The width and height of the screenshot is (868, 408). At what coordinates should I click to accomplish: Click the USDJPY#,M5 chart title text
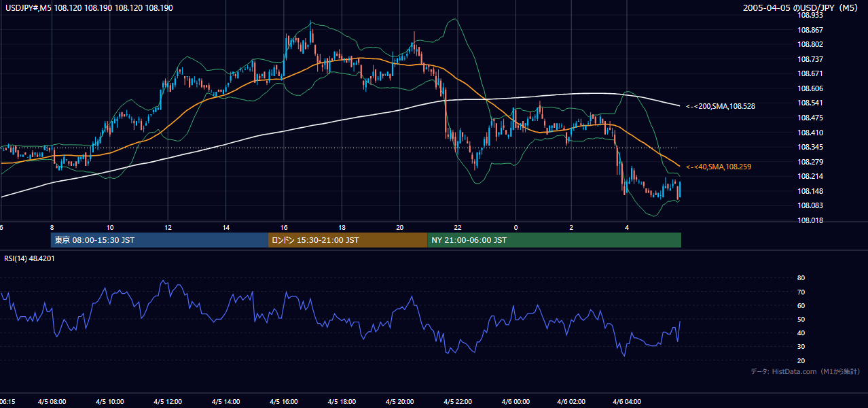[x=89, y=8]
